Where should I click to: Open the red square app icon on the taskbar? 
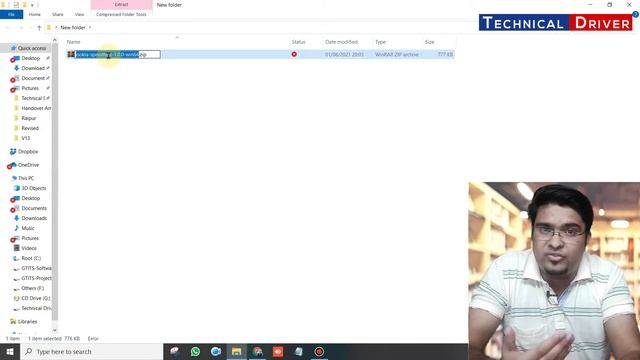pyautogui.click(x=278, y=351)
